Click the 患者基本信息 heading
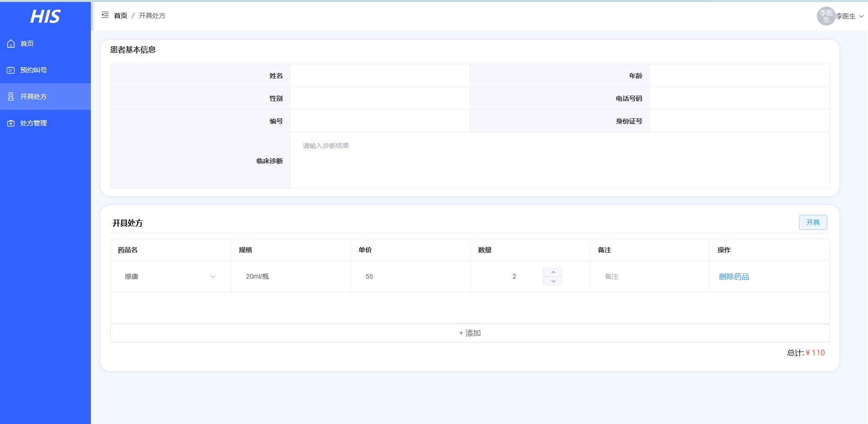 click(x=133, y=50)
